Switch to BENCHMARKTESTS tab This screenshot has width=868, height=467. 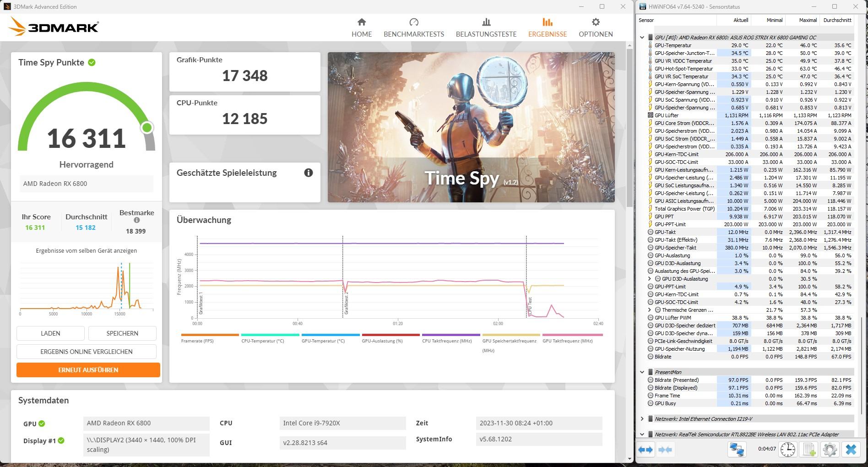pos(414,27)
